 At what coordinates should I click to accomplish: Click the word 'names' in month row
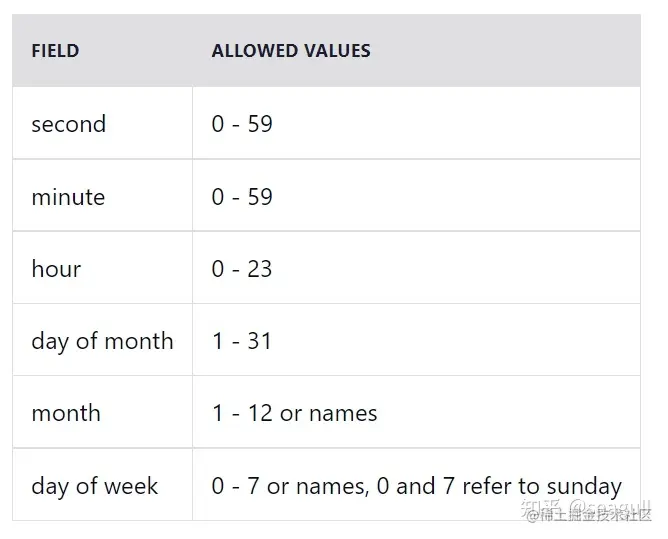(x=343, y=413)
